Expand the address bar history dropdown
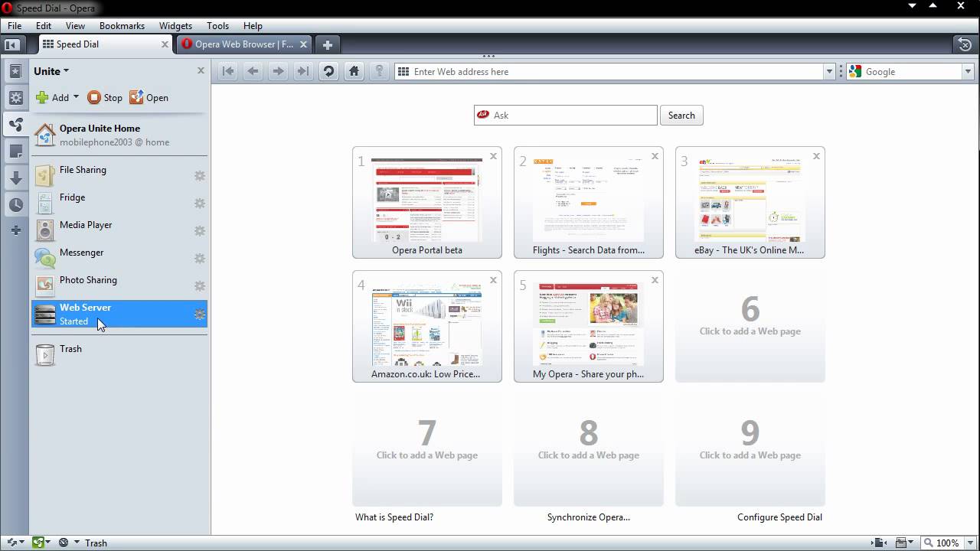 [x=829, y=72]
